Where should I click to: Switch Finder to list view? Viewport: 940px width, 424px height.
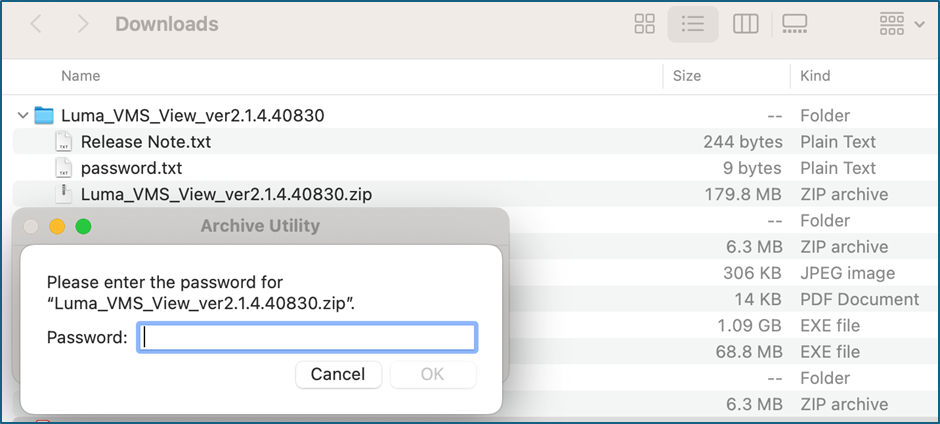point(693,24)
